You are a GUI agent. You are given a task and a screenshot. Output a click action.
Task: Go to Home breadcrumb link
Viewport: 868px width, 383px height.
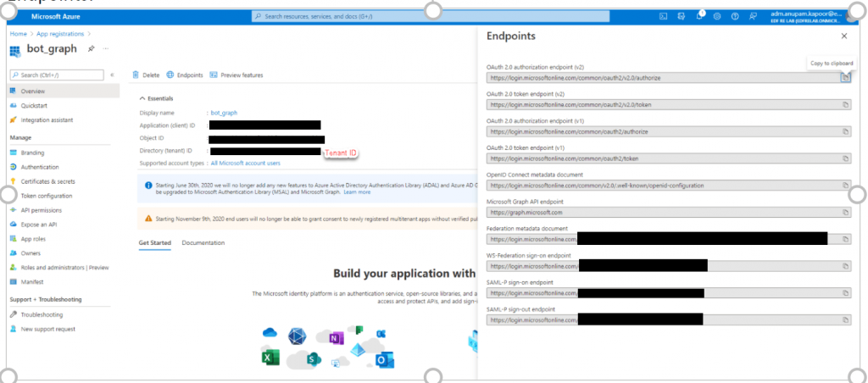[x=19, y=34]
